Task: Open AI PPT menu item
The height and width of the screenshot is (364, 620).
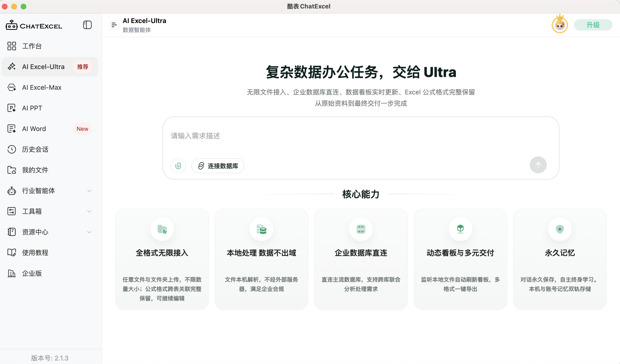Action: point(50,108)
